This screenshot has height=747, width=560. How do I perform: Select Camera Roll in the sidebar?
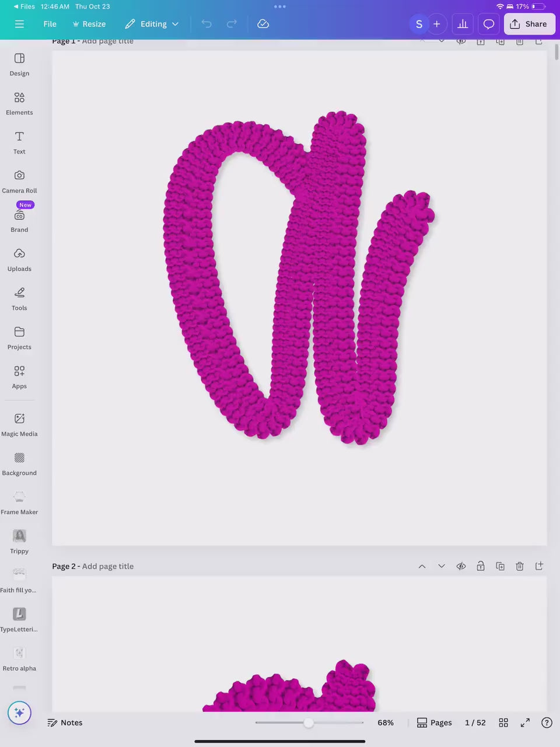pyautogui.click(x=19, y=181)
